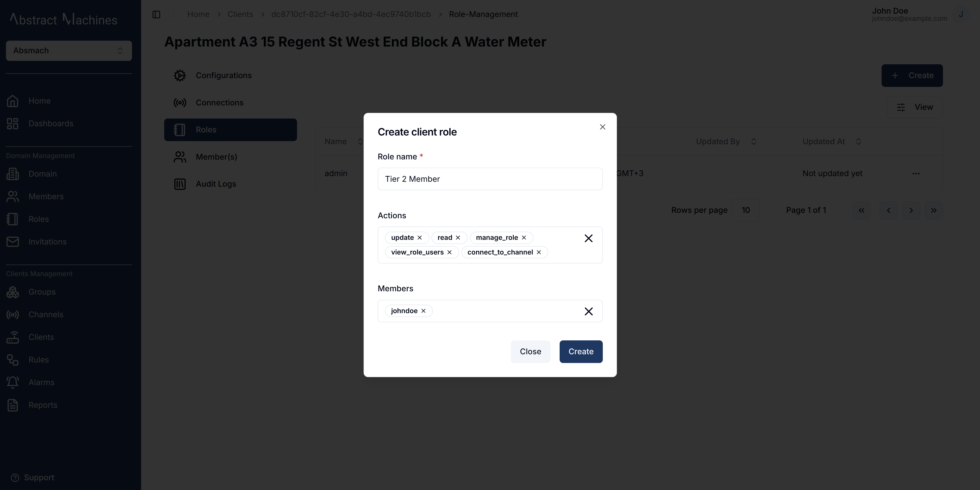Click the Not updated yet cell
The image size is (980, 490).
tap(832, 174)
